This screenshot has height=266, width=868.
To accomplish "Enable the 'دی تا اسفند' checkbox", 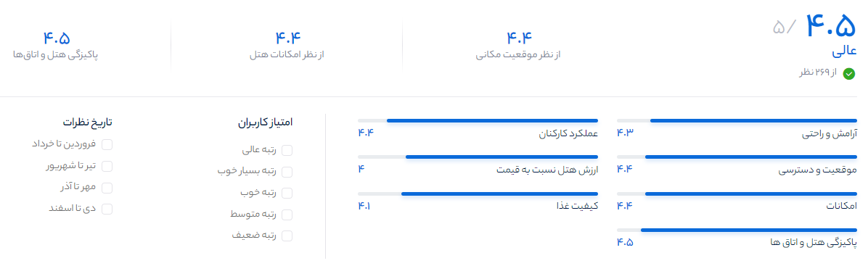I will pos(107,209).
